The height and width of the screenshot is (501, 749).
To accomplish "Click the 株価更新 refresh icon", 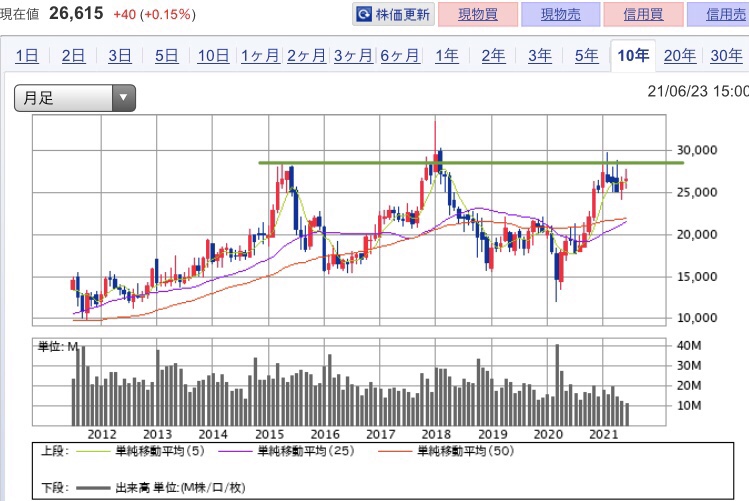I will pos(364,14).
